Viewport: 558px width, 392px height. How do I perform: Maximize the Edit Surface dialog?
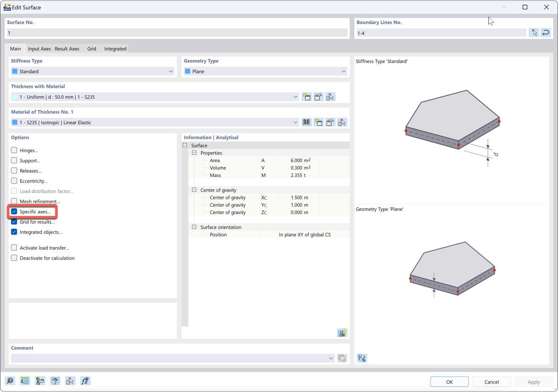525,7
